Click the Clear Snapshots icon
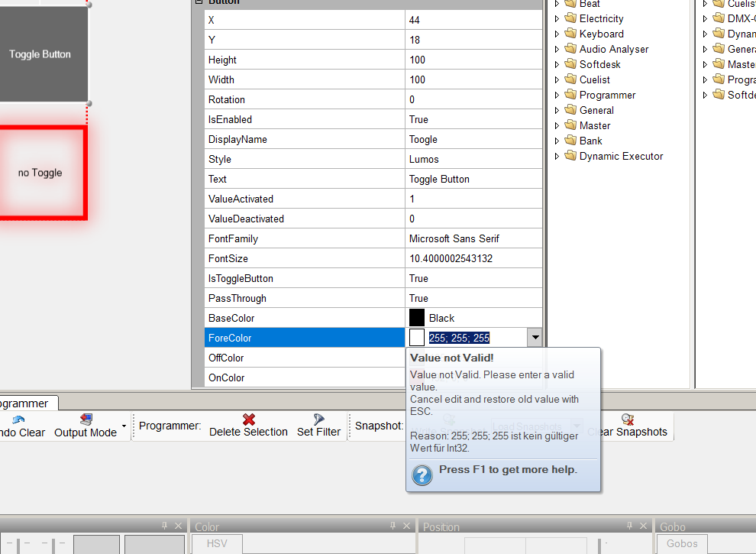Screen dimensions: 756x554 pyautogui.click(x=627, y=419)
